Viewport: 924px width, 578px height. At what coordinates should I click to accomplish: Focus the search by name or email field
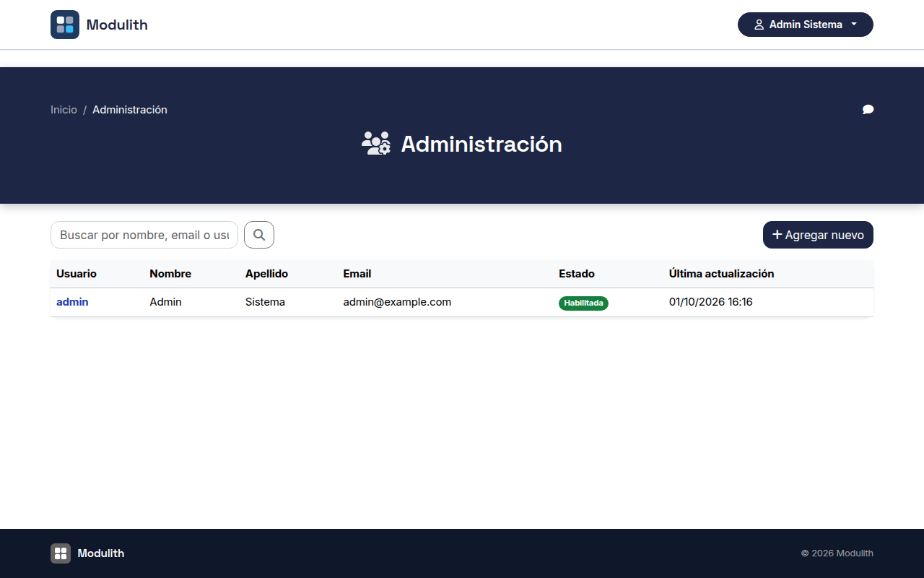(x=144, y=235)
